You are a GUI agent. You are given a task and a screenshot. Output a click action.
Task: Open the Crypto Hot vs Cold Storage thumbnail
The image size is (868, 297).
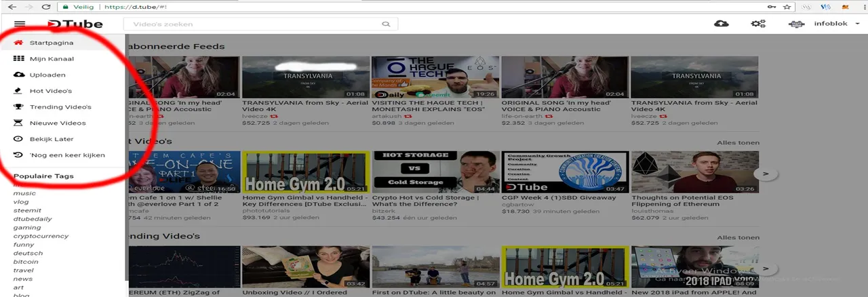tap(435, 172)
